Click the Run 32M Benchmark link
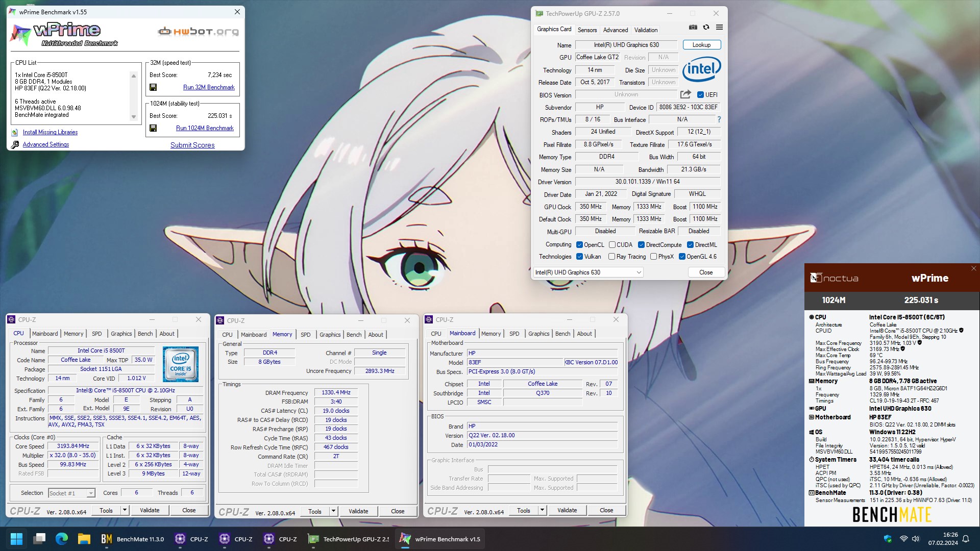Image resolution: width=980 pixels, height=551 pixels. click(209, 87)
